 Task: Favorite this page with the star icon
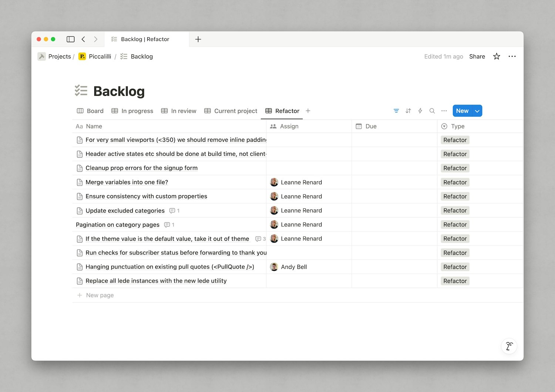point(497,57)
